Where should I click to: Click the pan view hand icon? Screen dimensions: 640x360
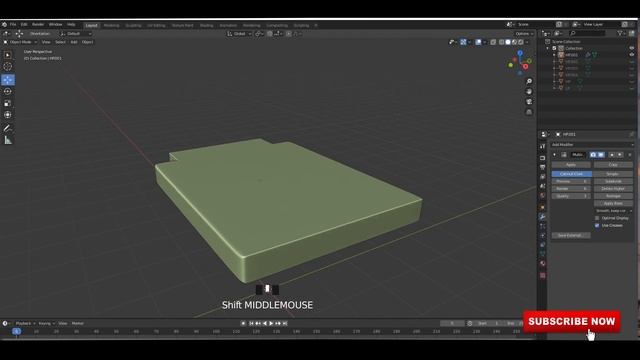pyautogui.click(x=529, y=91)
